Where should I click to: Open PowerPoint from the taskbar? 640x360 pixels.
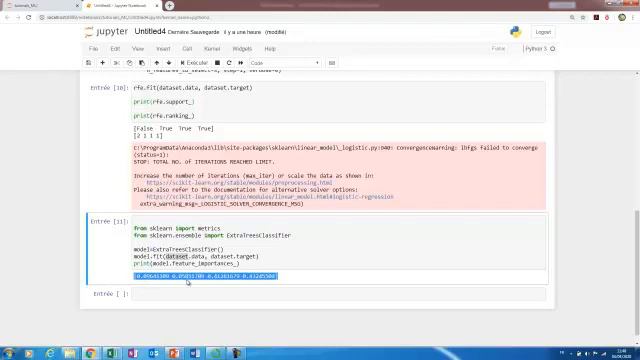coord(174,353)
